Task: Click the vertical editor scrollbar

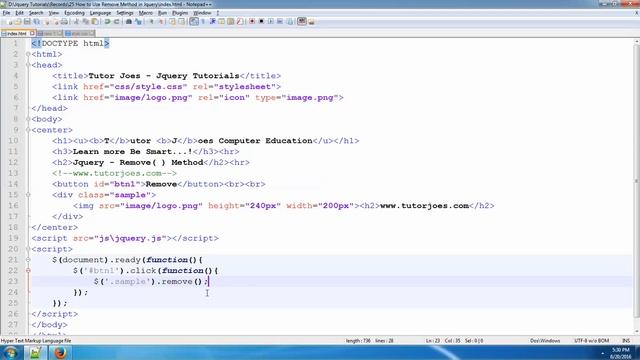Action: click(636, 180)
